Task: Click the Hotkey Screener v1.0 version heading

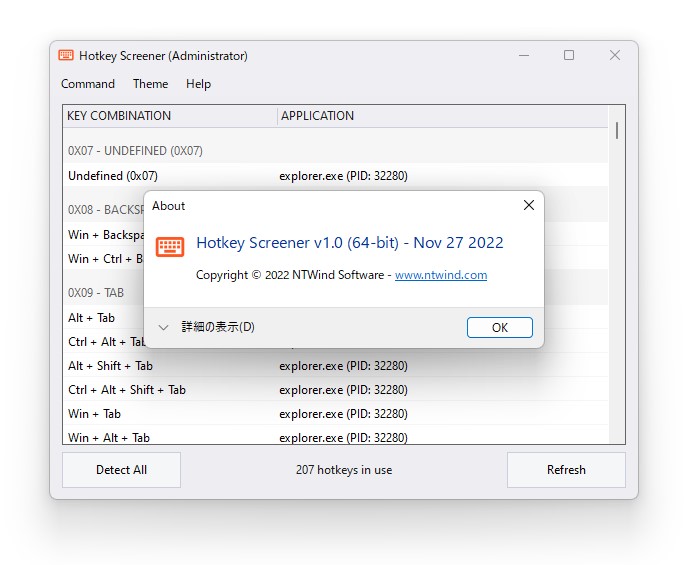Action: pyautogui.click(x=350, y=243)
